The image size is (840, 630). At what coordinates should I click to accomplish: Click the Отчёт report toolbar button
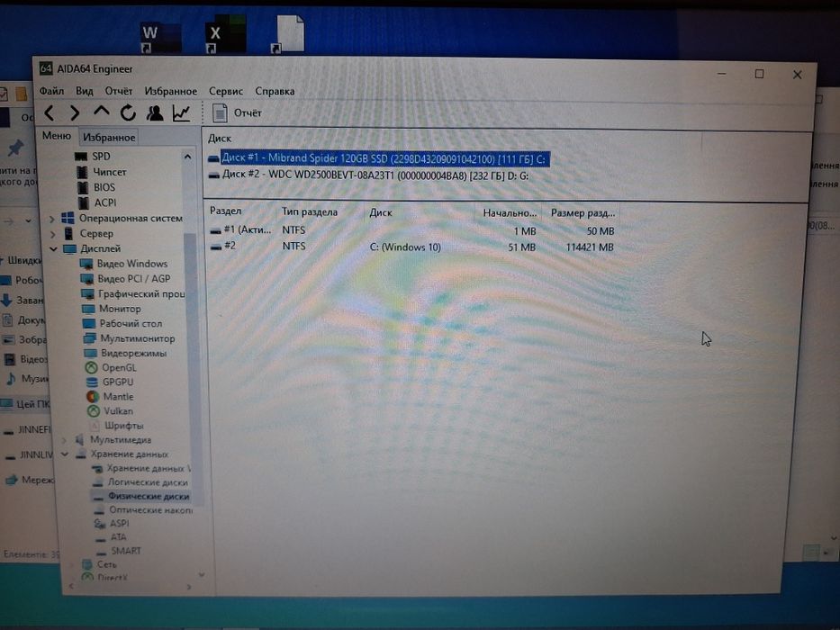coord(237,113)
